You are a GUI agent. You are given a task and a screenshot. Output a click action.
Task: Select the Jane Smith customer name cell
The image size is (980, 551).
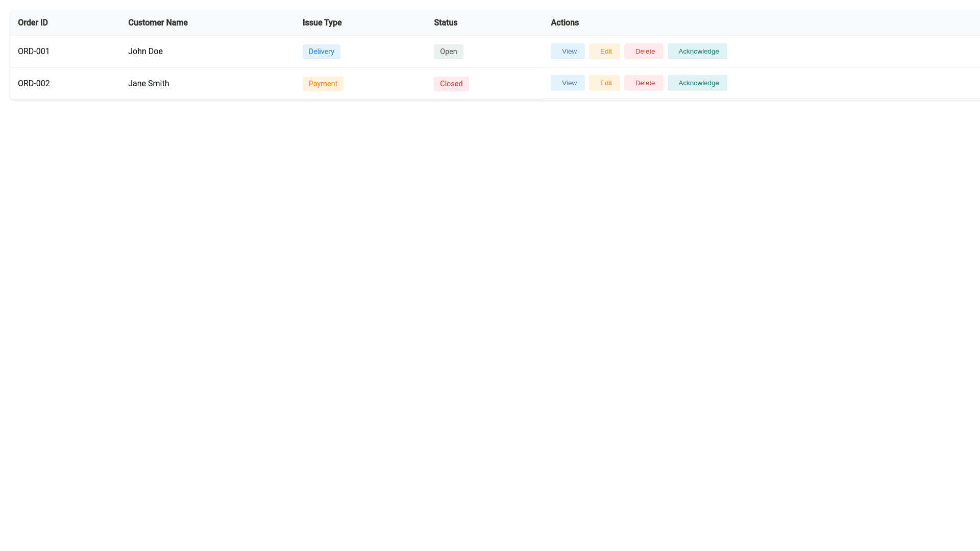point(149,83)
